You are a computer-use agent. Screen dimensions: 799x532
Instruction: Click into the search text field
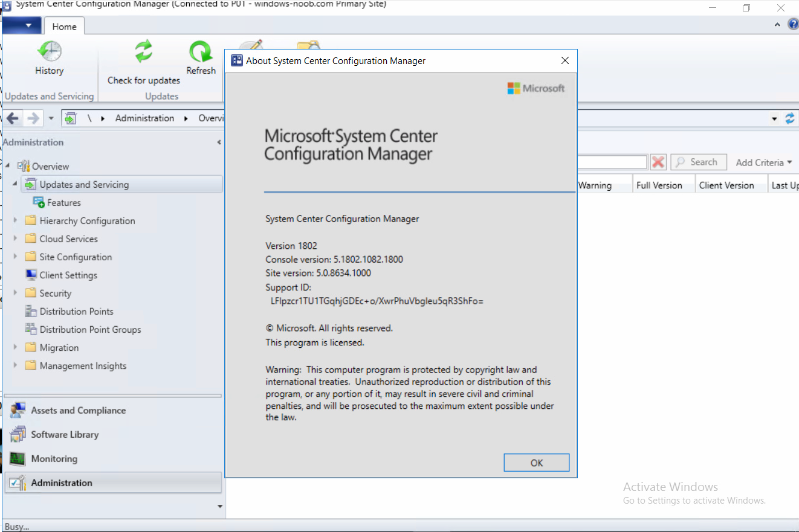coord(612,162)
